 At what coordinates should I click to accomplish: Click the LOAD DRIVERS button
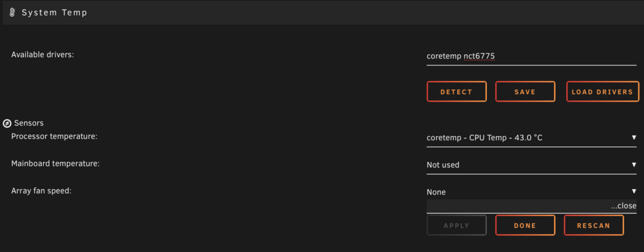click(603, 92)
